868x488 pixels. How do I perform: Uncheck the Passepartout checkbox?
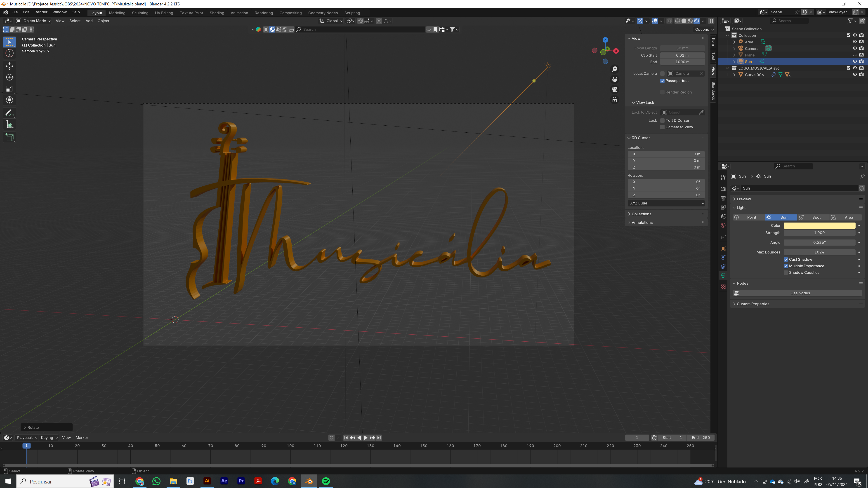point(663,81)
